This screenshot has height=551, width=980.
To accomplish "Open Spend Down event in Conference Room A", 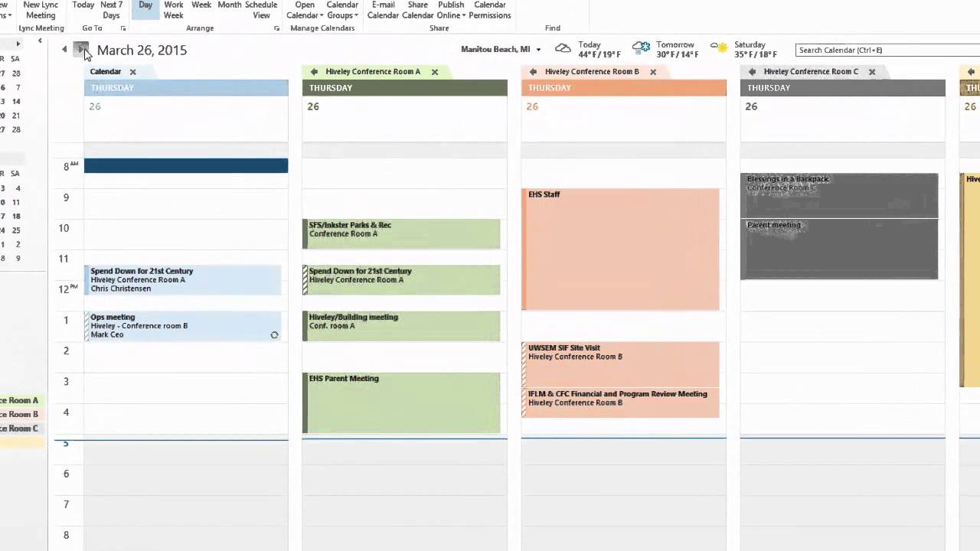I will (x=401, y=280).
